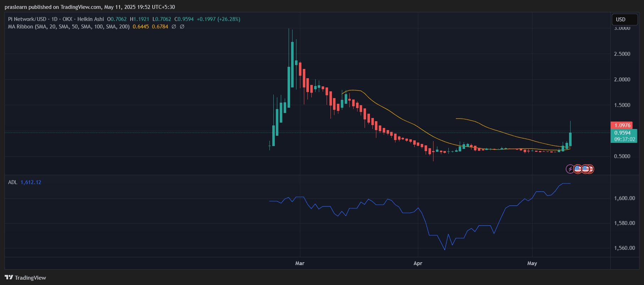This screenshot has height=285, width=644.
Task: Click the TradingView logo at bottom left
Action: 25,278
